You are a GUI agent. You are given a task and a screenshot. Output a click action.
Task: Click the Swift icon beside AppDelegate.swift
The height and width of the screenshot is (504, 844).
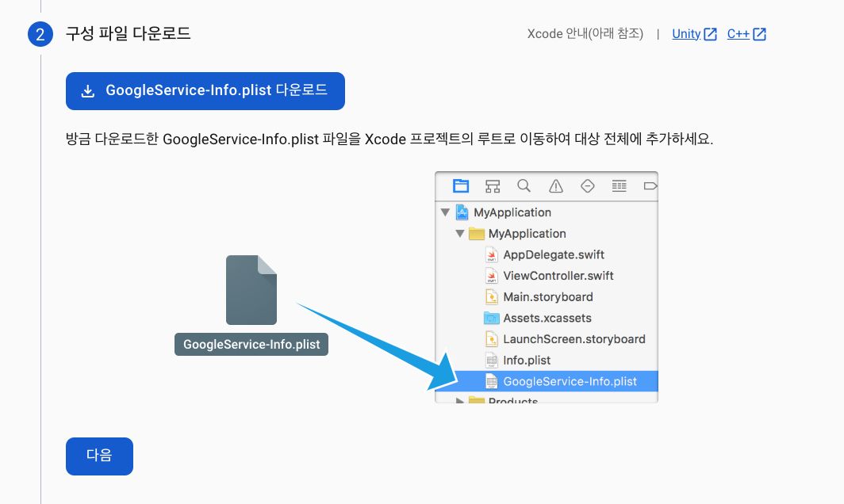pos(492,254)
